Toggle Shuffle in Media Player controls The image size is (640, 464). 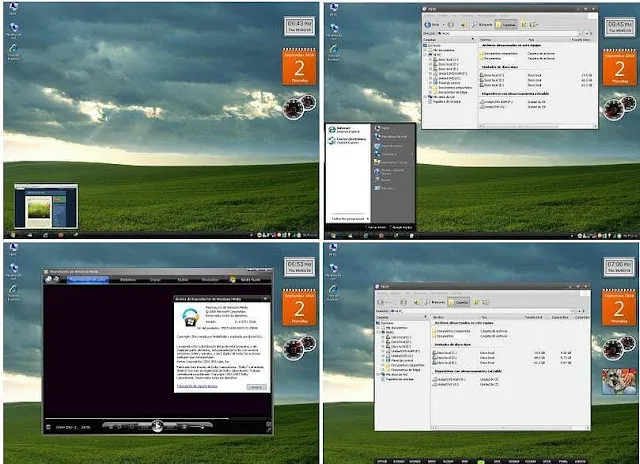pos(110,427)
